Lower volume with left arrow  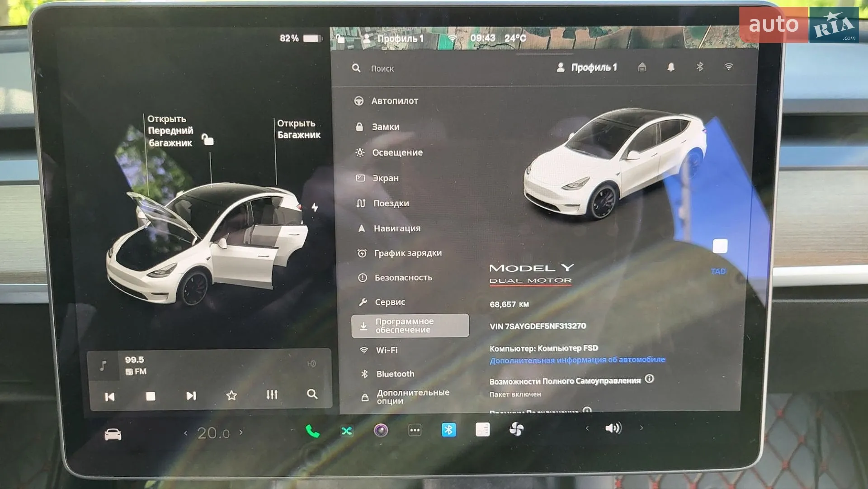(587, 428)
